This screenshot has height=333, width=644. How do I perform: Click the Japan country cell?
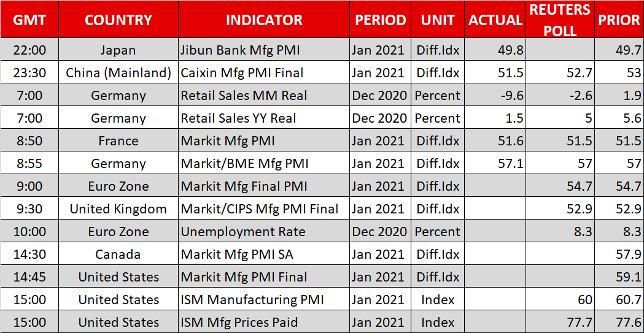[118, 50]
